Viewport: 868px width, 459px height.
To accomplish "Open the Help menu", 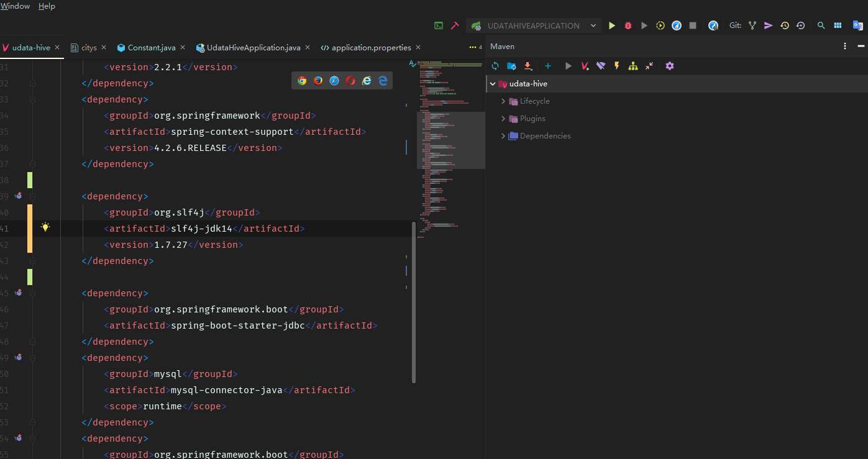I will tap(47, 6).
